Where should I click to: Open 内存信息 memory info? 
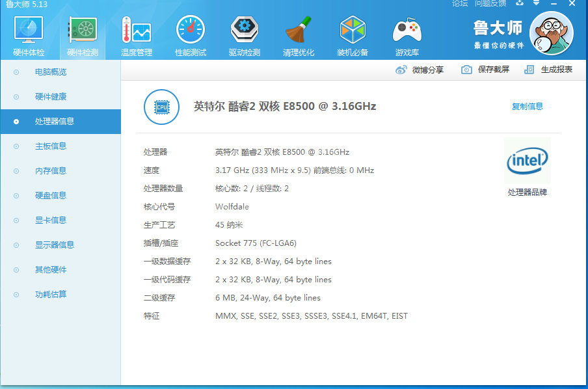click(51, 171)
